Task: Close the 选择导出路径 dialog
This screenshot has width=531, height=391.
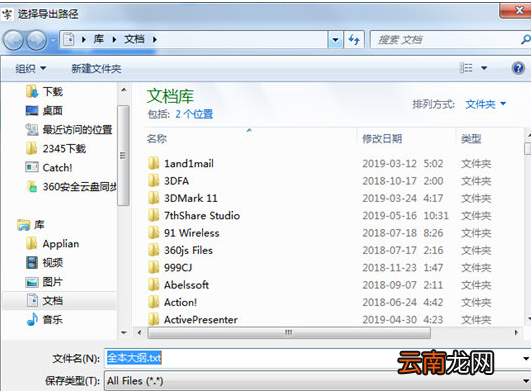Action: click(515, 11)
